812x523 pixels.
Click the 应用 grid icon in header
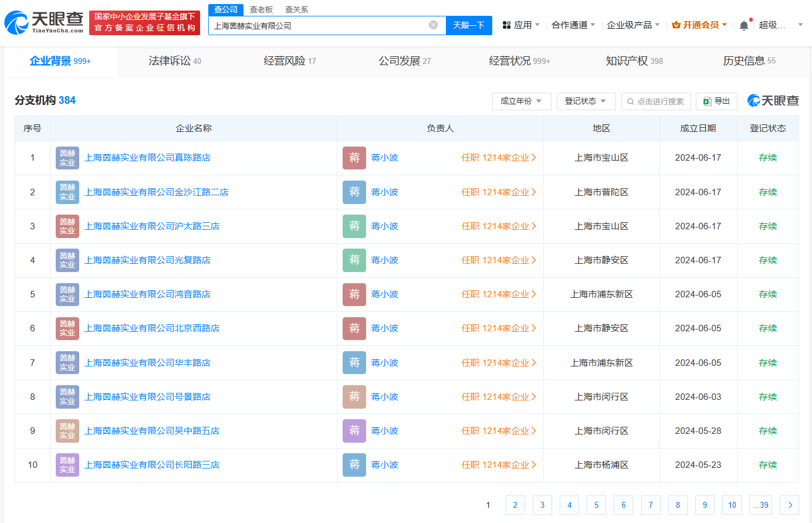click(x=506, y=25)
